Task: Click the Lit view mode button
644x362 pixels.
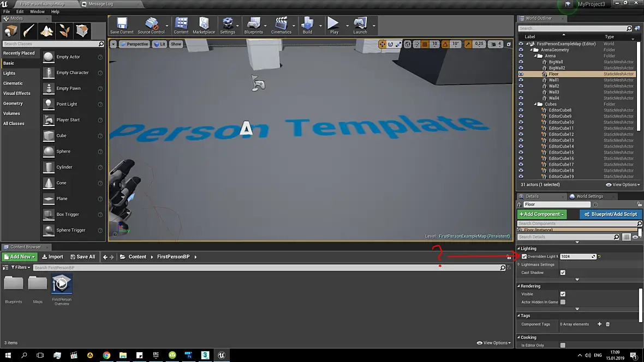Action: click(x=159, y=44)
